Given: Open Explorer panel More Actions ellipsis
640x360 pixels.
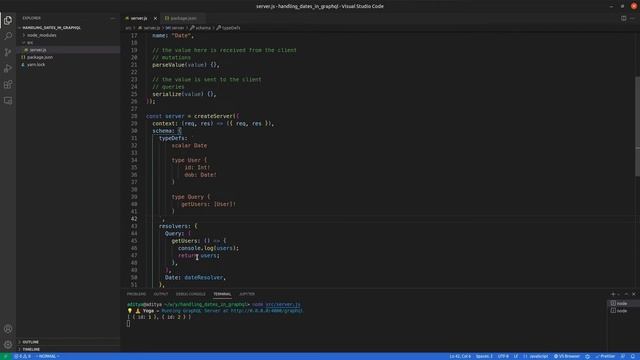Looking at the screenshot, I should (113, 18).
